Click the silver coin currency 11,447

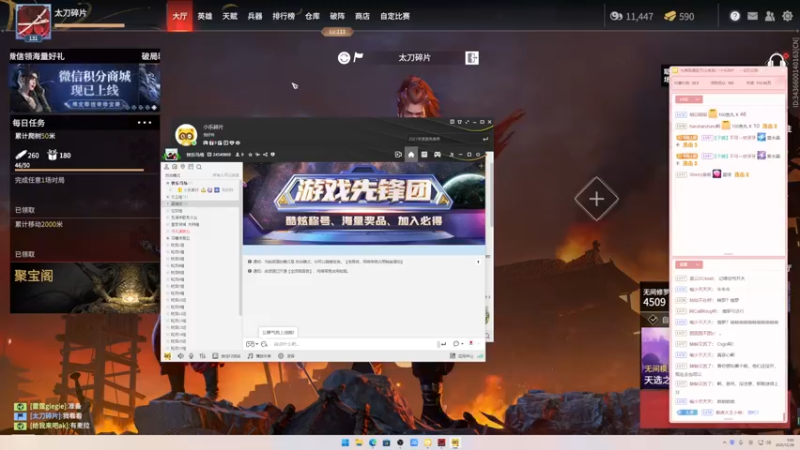coord(632,16)
